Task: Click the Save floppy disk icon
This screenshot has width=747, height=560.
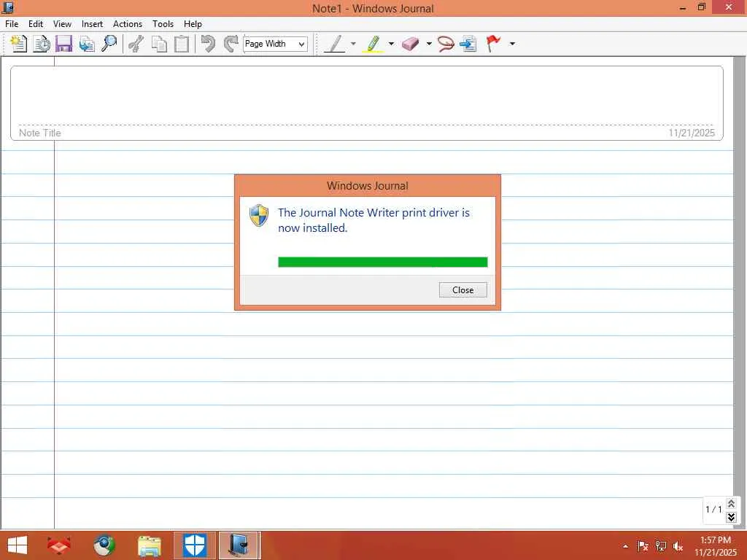Action: (64, 44)
